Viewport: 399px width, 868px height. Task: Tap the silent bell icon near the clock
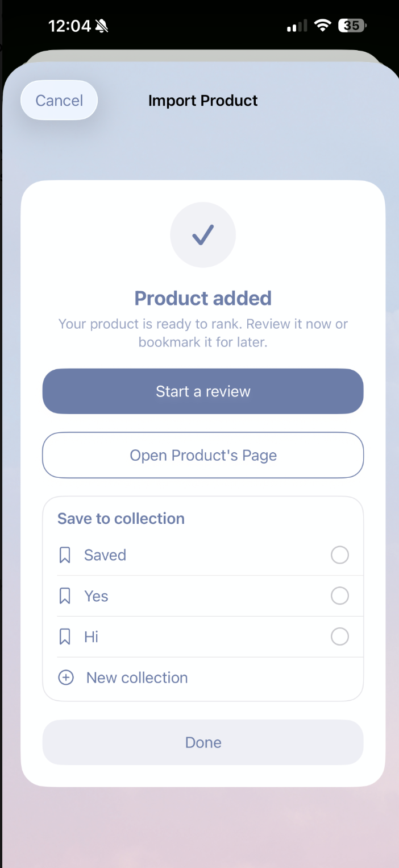click(102, 26)
